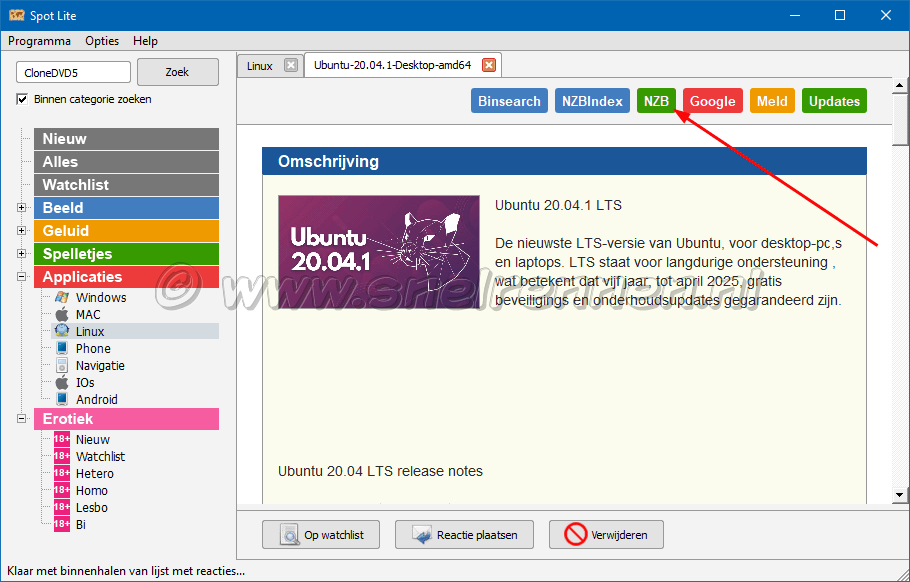Screen dimensions: 910x582
Task: Click 18+ icon next to Erotiek Watchlist
Action: 62,456
